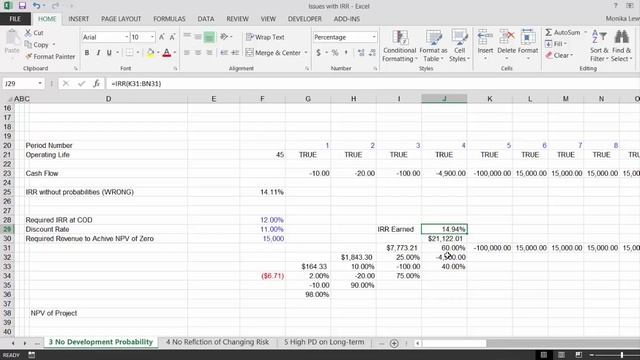Click the Font Color red A

[167, 53]
